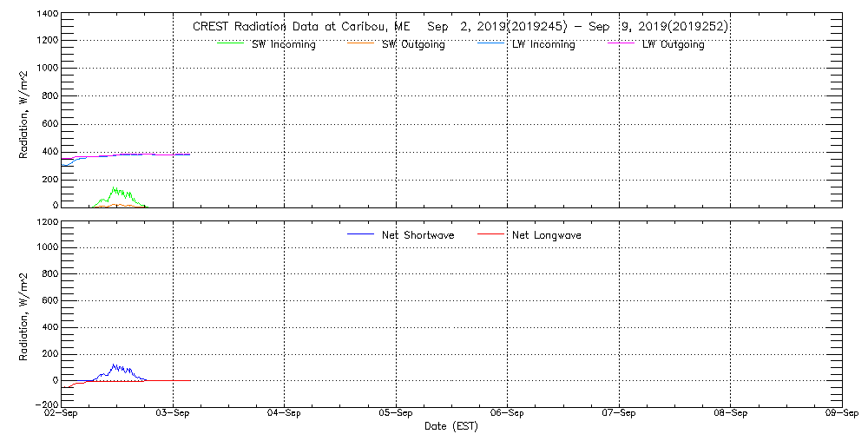Screen dimensions: 868x434
Task: Click blue line swatch beside Net Shortwave
Action: 359,235
